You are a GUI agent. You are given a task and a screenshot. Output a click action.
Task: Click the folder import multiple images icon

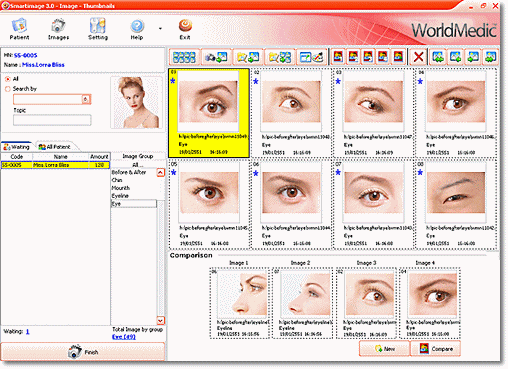tap(279, 57)
